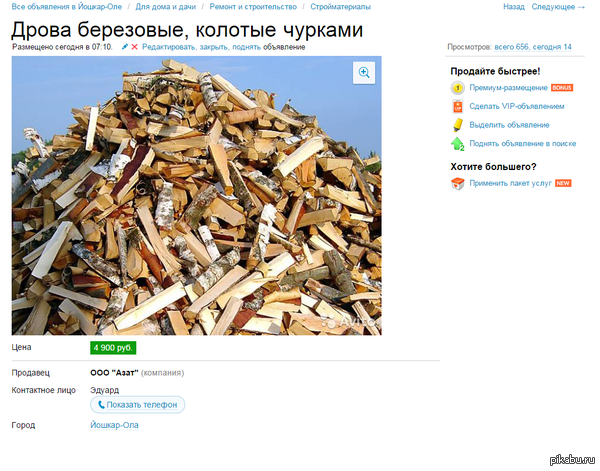Open Все объявления в Йошкар-Оле breadcrumb
Image resolution: width=600 pixels, height=471 pixels.
point(65,7)
